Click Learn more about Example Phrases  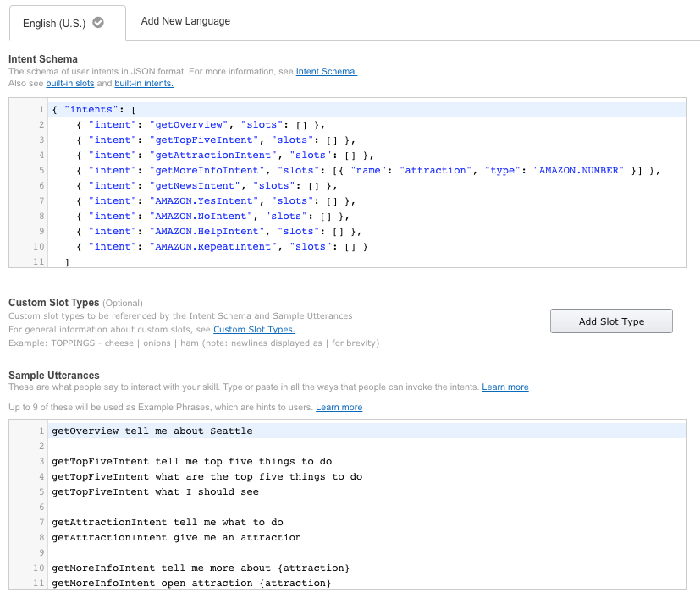click(x=339, y=408)
